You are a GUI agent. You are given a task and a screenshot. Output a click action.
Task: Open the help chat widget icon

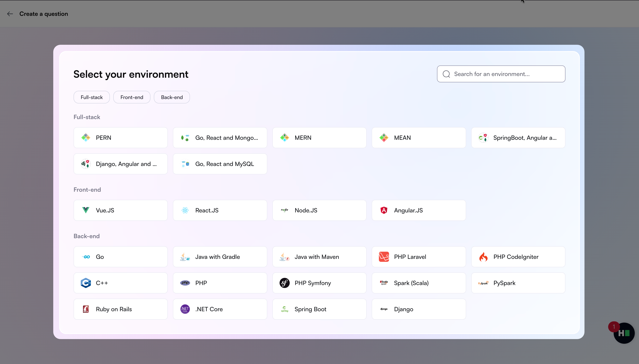(624, 333)
